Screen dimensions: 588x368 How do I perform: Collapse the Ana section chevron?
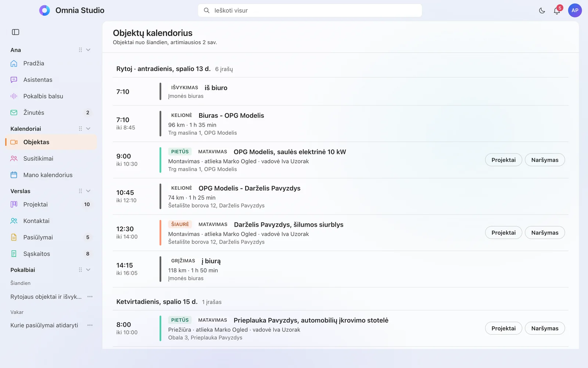(88, 50)
